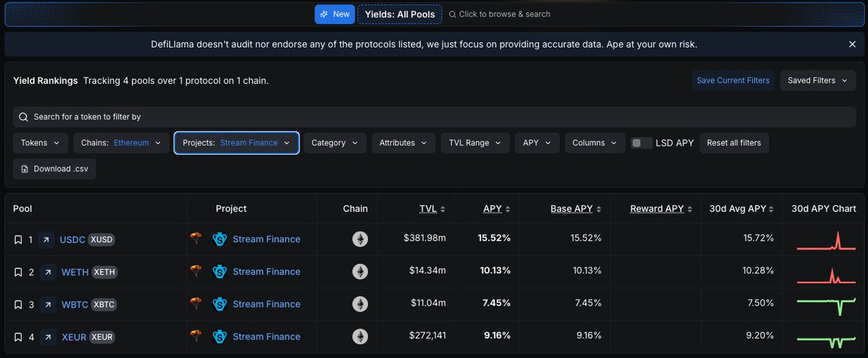Image resolution: width=868 pixels, height=358 pixels.
Task: Click Reset all filters button
Action: click(x=734, y=143)
